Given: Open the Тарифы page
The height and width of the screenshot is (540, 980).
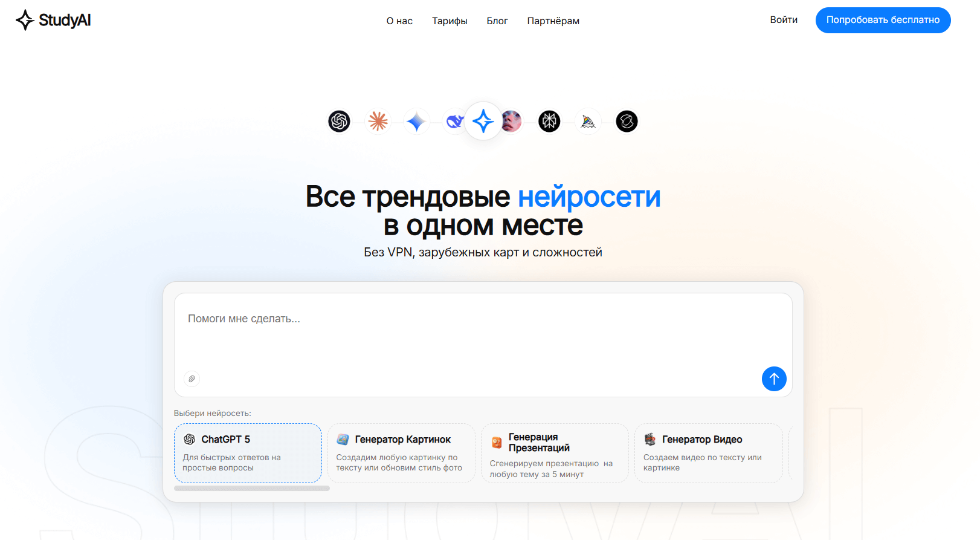Looking at the screenshot, I should 450,21.
